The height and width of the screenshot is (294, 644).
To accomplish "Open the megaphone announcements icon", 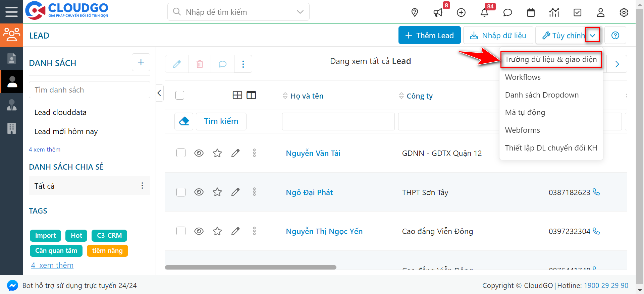I will tap(438, 12).
